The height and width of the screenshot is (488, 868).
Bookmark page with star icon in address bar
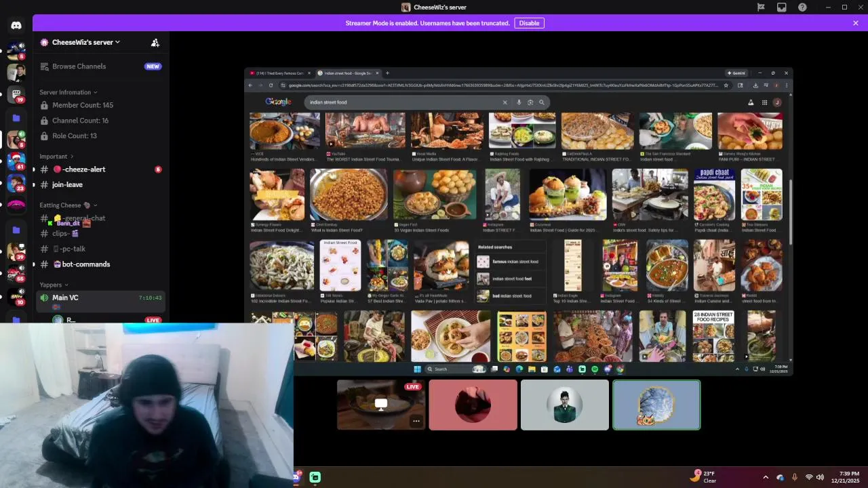tap(726, 85)
